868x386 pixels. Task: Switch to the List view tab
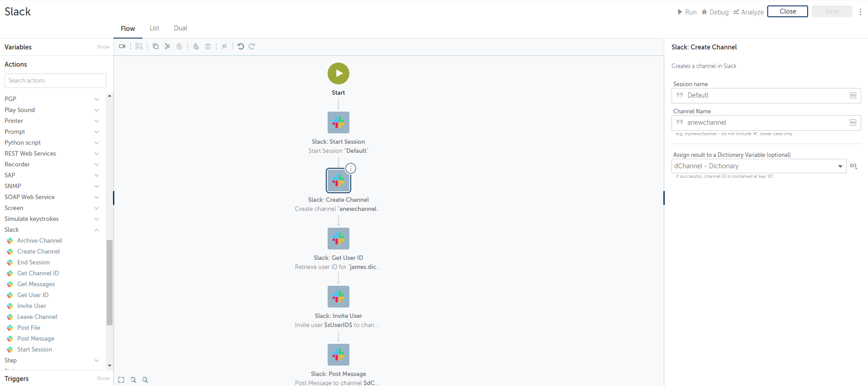coord(154,28)
